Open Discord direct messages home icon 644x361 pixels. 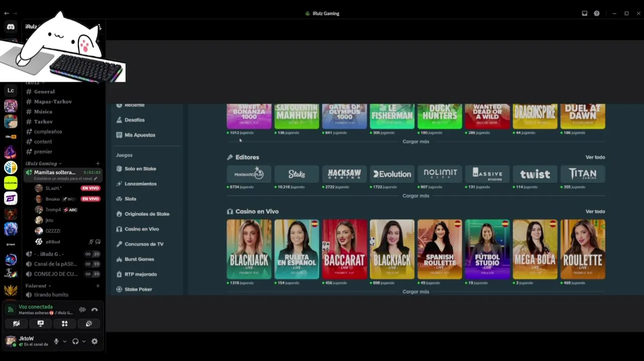(11, 27)
